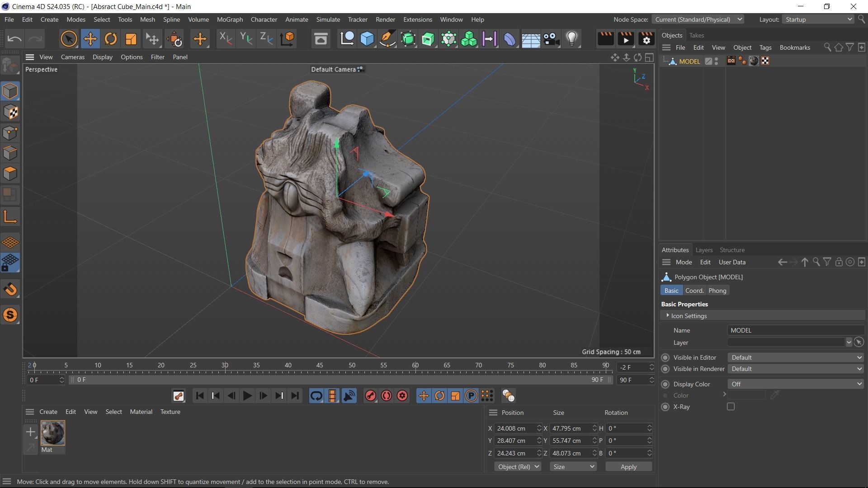The width and height of the screenshot is (868, 488).
Task: Toggle Visible in Editor animation dot
Action: pos(665,357)
